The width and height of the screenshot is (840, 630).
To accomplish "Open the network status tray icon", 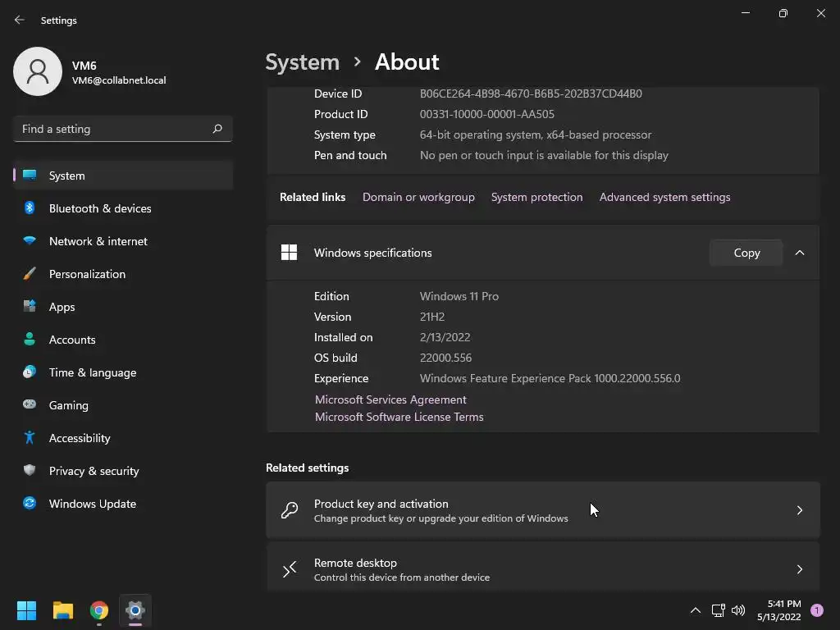I will point(719,610).
